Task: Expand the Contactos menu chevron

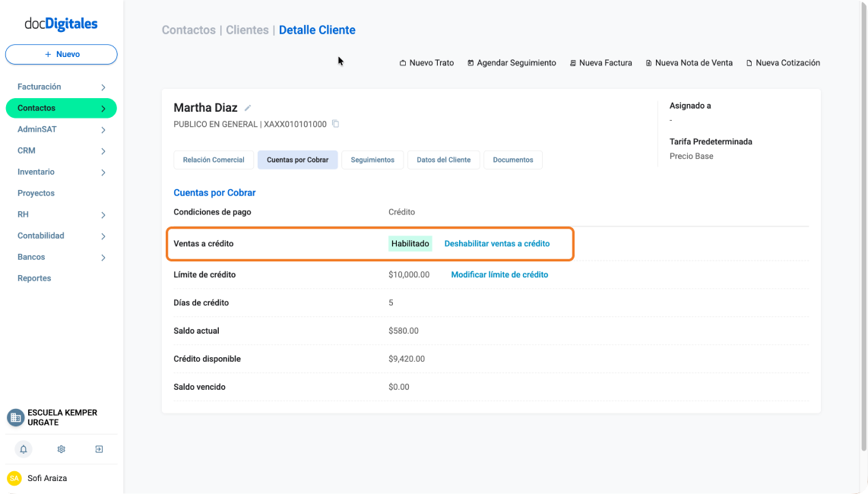Action: 103,109
